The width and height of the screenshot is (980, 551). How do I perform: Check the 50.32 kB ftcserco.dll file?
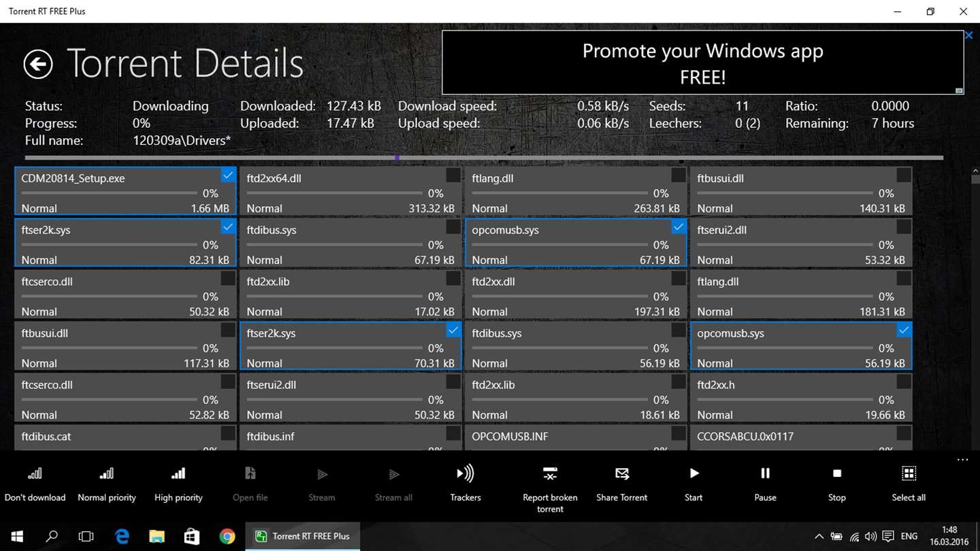(228, 279)
